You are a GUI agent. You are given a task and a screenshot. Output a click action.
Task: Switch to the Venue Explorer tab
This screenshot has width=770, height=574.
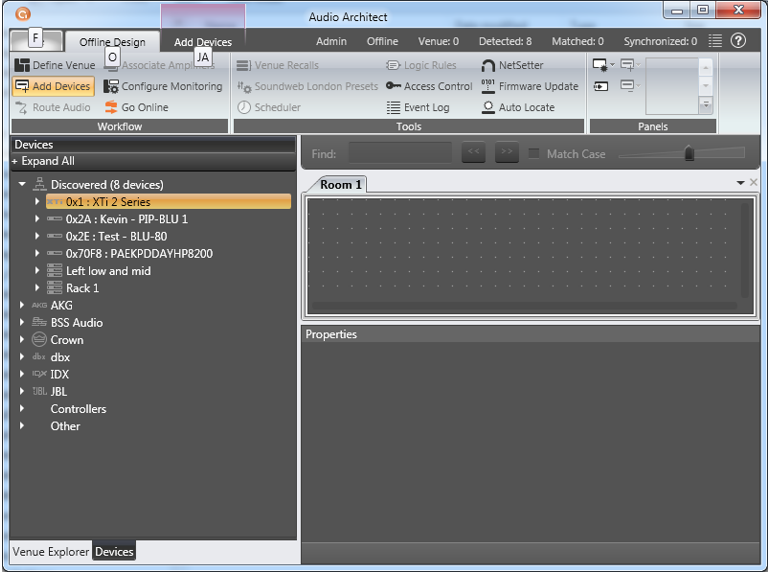point(50,551)
